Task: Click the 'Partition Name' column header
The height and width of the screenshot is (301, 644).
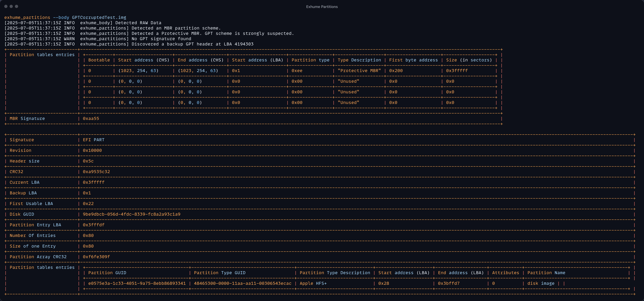Action: point(546,273)
